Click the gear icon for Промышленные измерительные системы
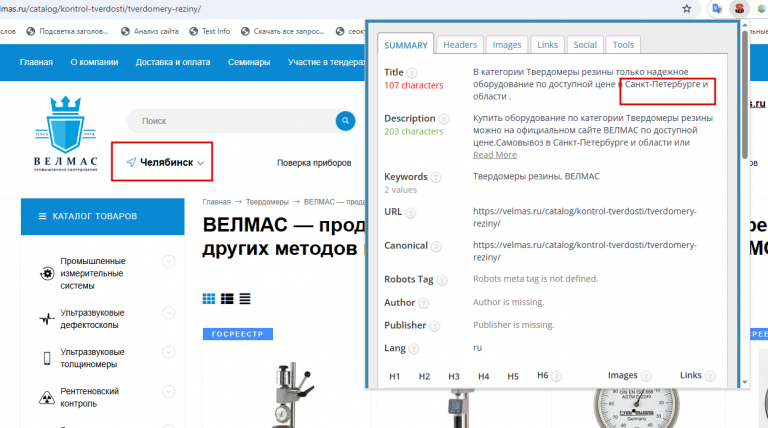Image resolution: width=768 pixels, height=428 pixels. pyautogui.click(x=47, y=274)
